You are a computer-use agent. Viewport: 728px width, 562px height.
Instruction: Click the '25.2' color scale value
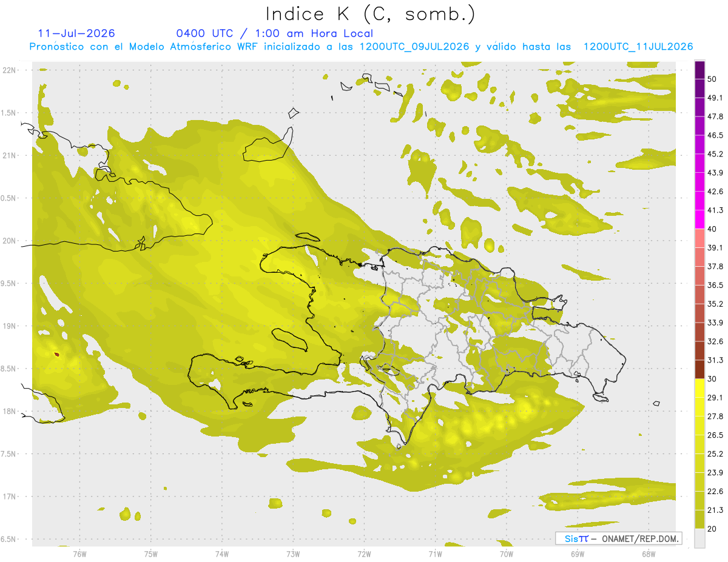tap(715, 454)
